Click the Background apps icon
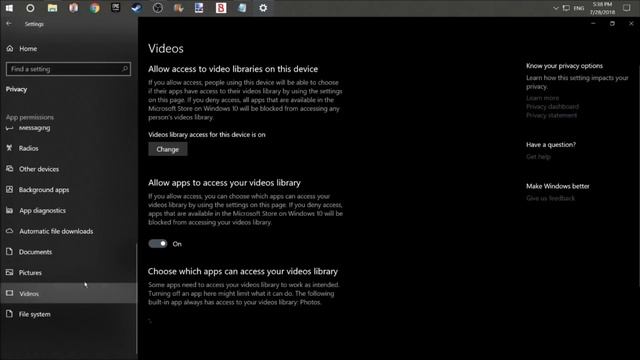This screenshot has height=360, width=640. click(x=9, y=189)
